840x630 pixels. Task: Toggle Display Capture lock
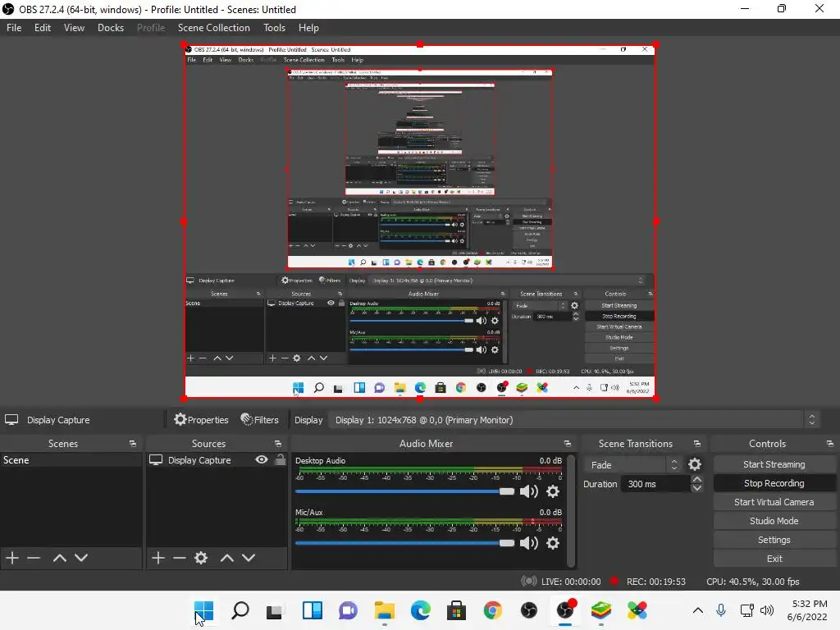pos(281,459)
